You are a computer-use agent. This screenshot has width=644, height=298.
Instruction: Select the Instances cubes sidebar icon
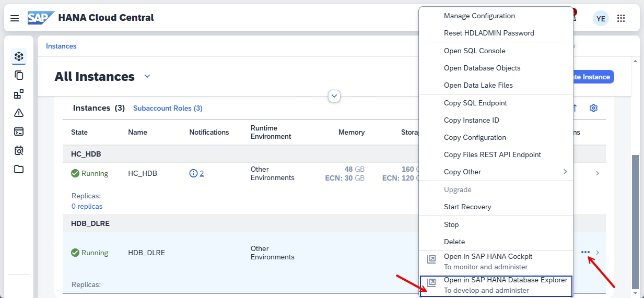click(19, 56)
